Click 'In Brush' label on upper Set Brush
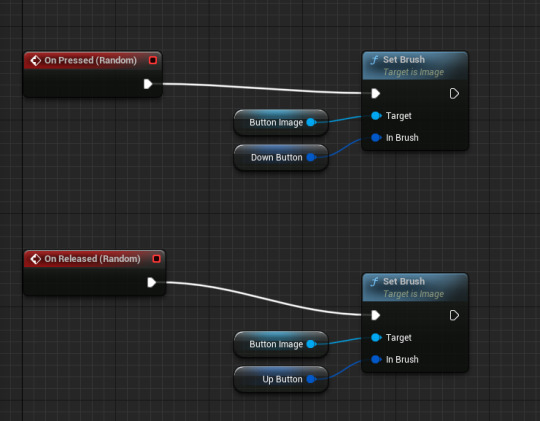Viewport: 540px width, 421px height. point(402,138)
